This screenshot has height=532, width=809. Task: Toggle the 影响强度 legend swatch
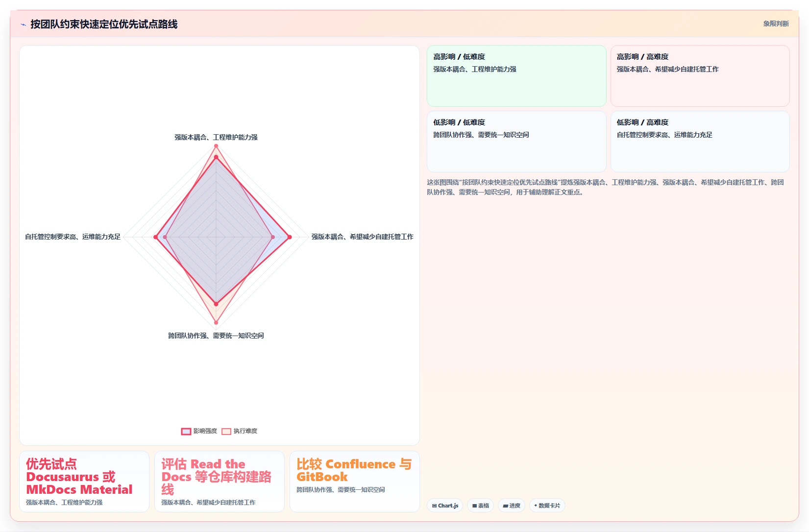186,432
